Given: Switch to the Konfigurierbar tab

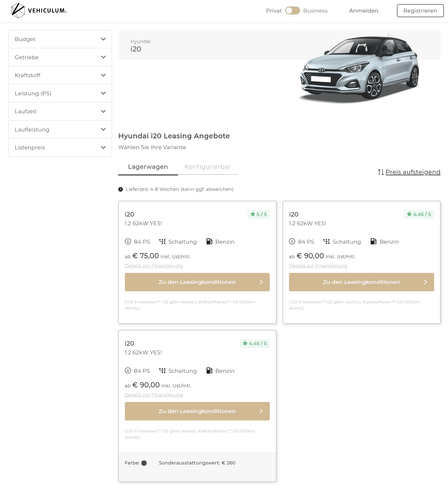Looking at the screenshot, I should (x=208, y=167).
